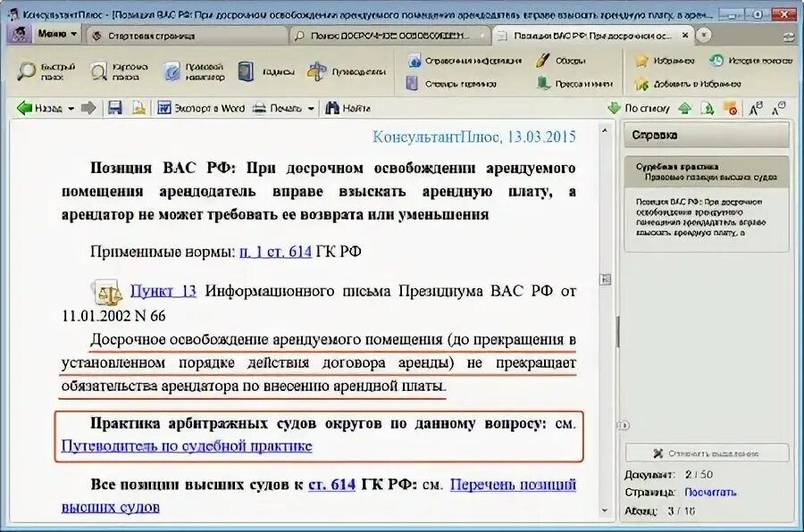This screenshot has height=532, width=804.
Task: Go to previous document in list green up arrow
Action: pyautogui.click(x=684, y=108)
